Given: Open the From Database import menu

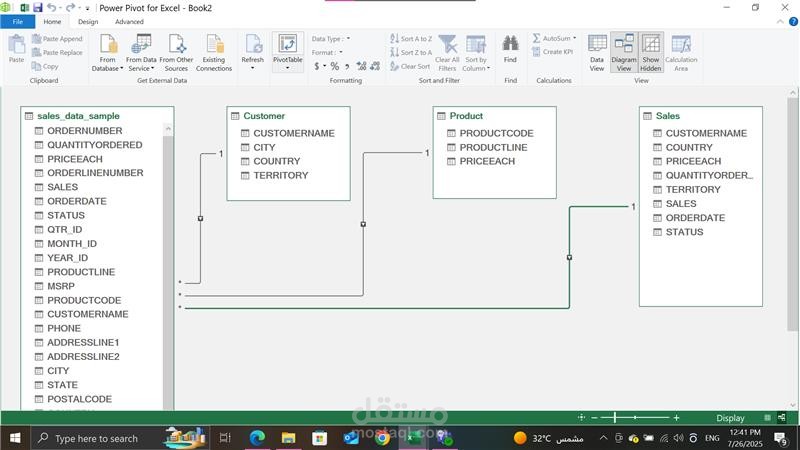Looking at the screenshot, I should (107, 52).
